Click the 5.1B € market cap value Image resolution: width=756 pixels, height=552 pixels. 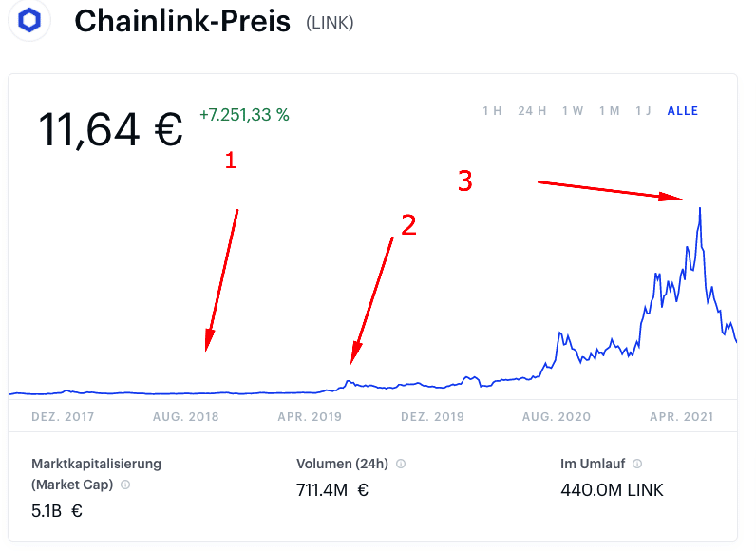point(57,510)
